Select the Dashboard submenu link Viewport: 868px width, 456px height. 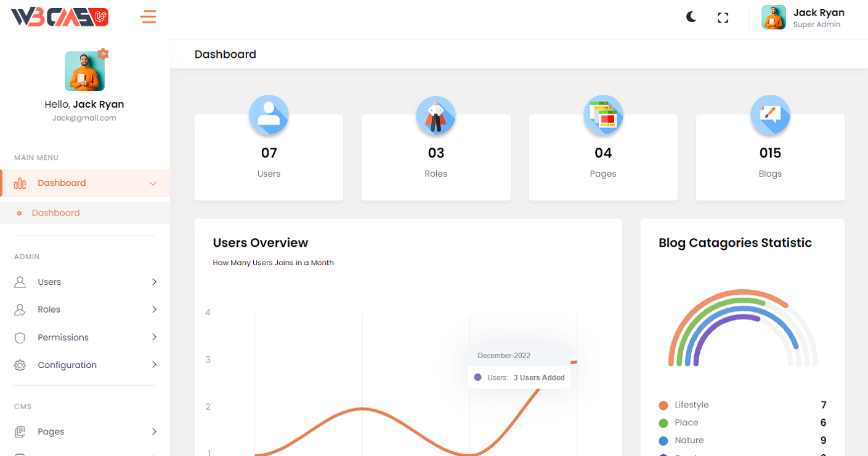coord(55,213)
